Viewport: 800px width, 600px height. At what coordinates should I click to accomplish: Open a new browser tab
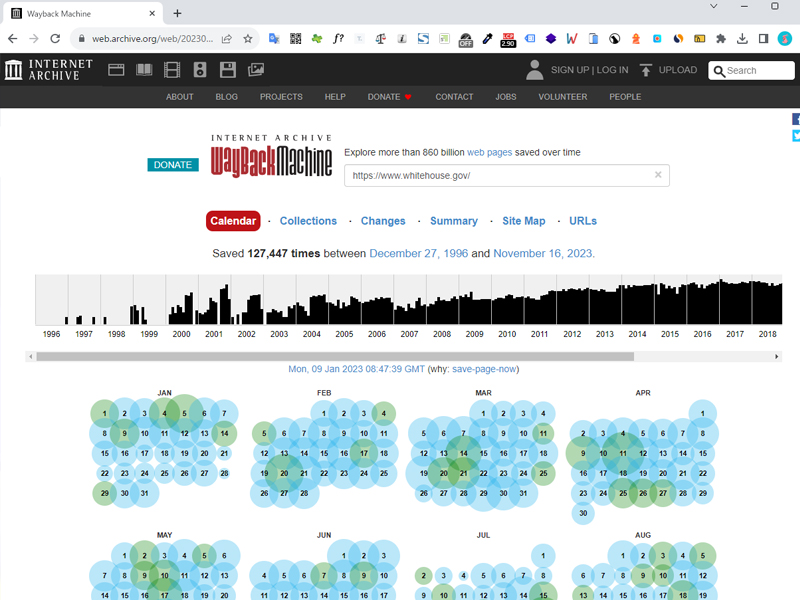tap(177, 13)
